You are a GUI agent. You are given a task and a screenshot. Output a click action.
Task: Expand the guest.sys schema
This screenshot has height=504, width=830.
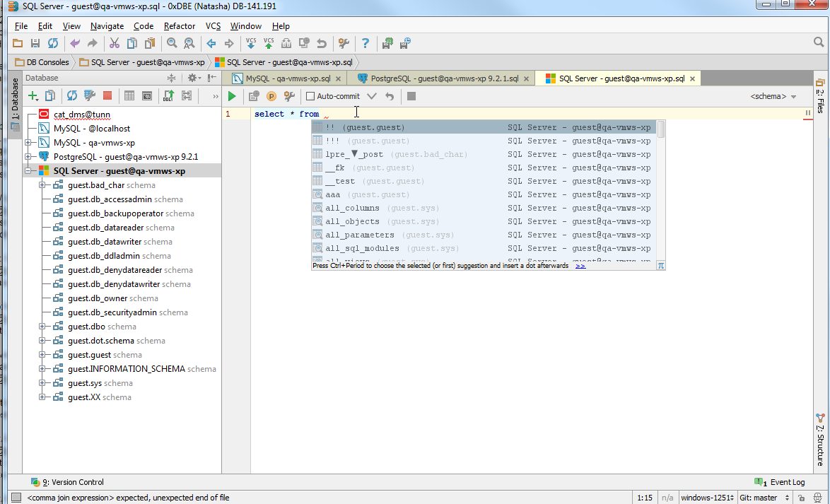pyautogui.click(x=42, y=383)
